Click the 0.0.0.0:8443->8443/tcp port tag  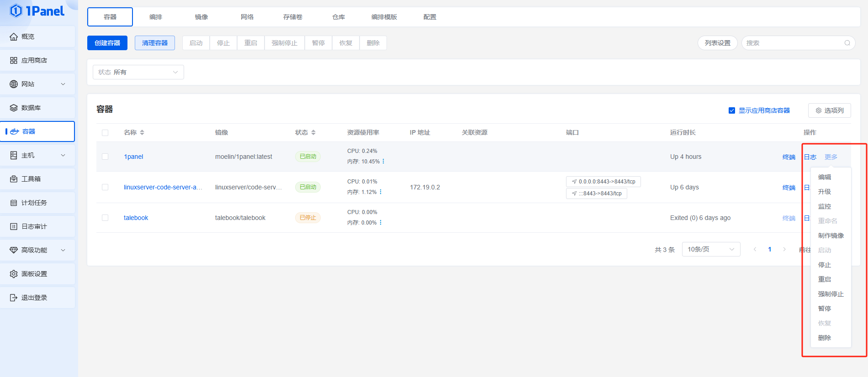click(603, 182)
